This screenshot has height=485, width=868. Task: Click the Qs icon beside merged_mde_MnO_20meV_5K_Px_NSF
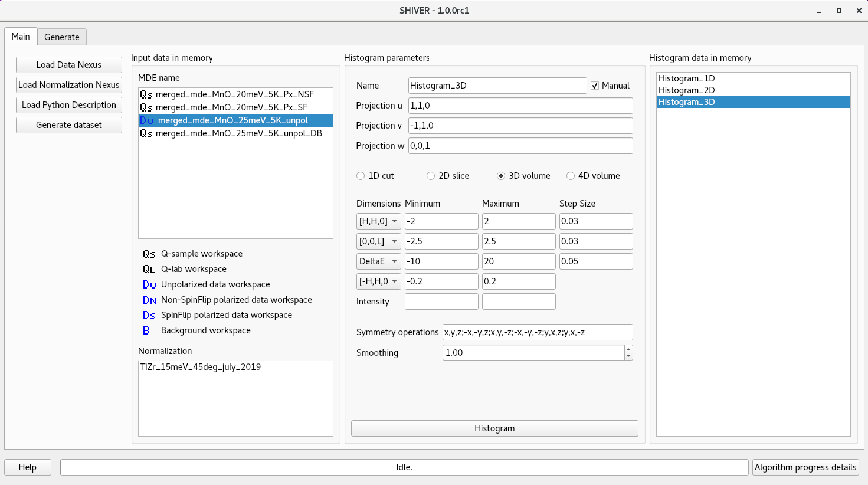click(x=148, y=94)
